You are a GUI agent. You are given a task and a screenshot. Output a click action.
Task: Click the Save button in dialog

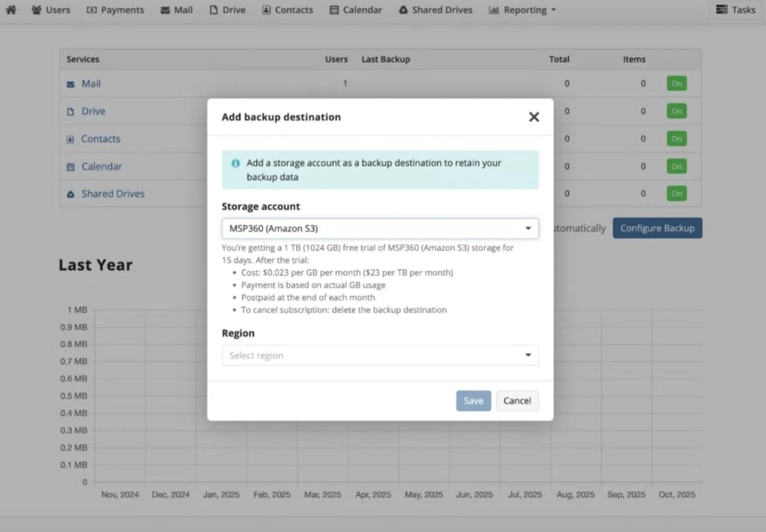pos(473,400)
